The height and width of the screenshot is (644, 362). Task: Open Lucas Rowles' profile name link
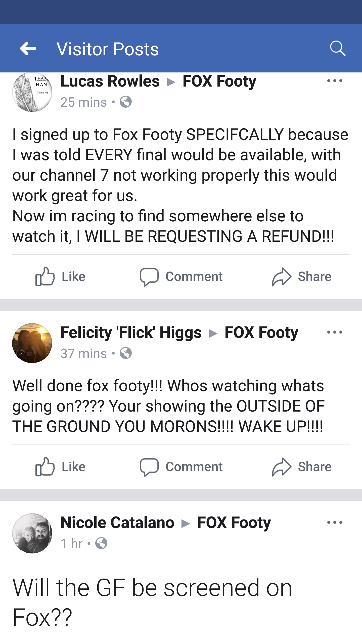coord(110,81)
